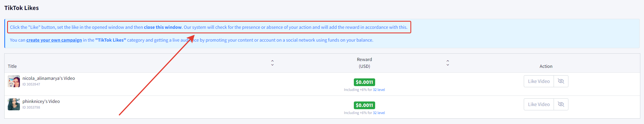Select the Title column header
Viewport: 644px width, 124px height.
click(x=12, y=66)
